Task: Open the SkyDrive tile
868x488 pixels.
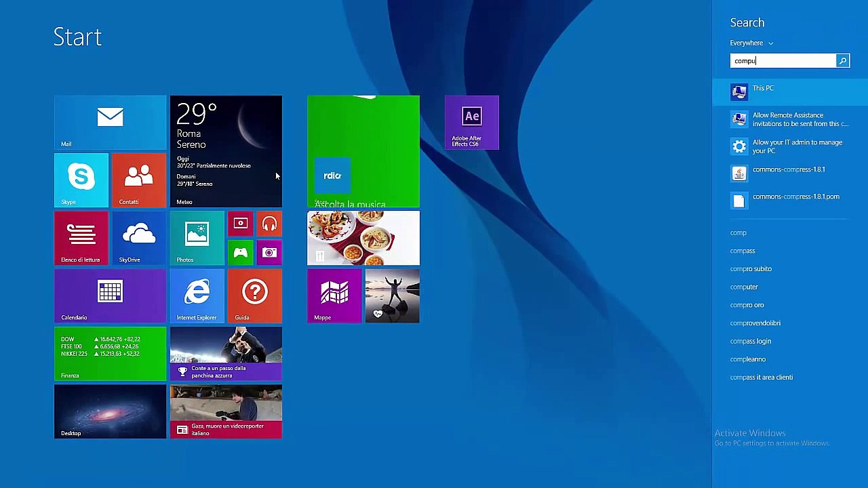Action: [x=139, y=238]
